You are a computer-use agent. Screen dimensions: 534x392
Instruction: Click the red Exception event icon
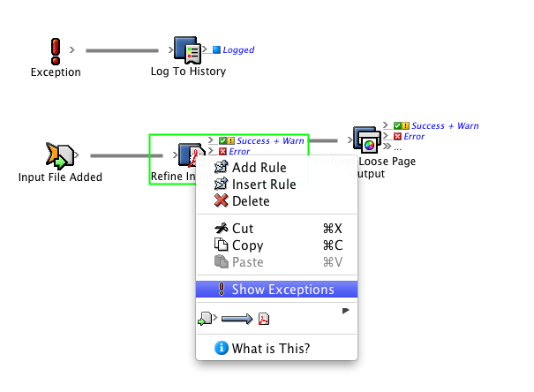point(56,50)
